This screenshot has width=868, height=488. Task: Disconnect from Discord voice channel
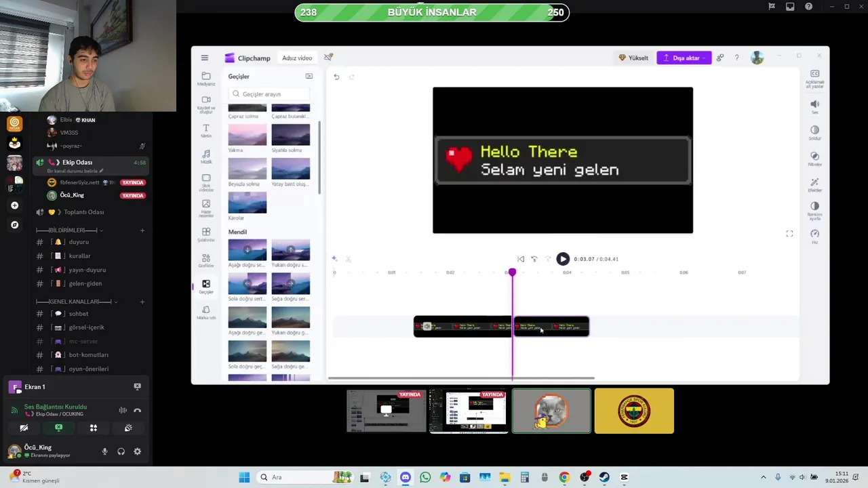click(137, 410)
